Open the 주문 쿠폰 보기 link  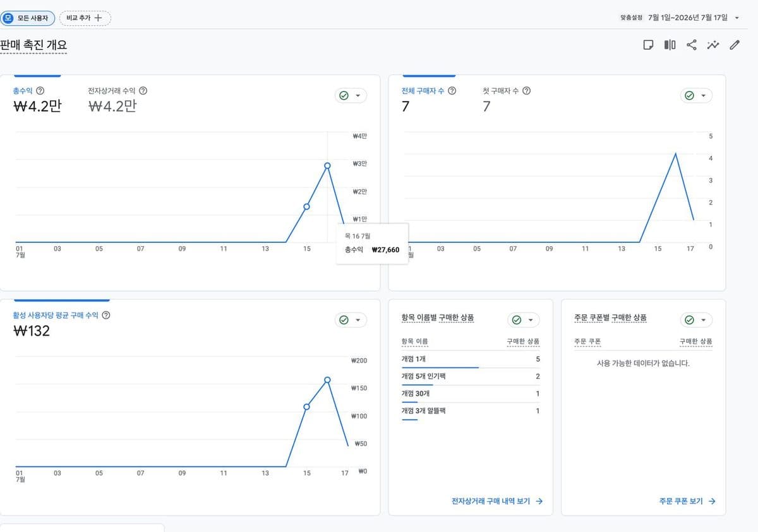point(687,501)
